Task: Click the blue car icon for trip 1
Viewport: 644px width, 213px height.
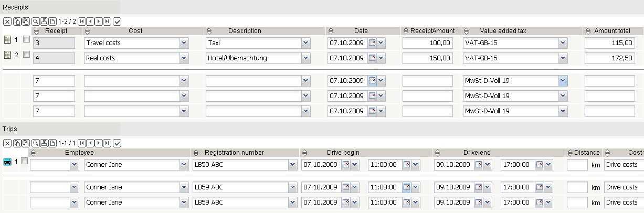Action: [x=8, y=162]
